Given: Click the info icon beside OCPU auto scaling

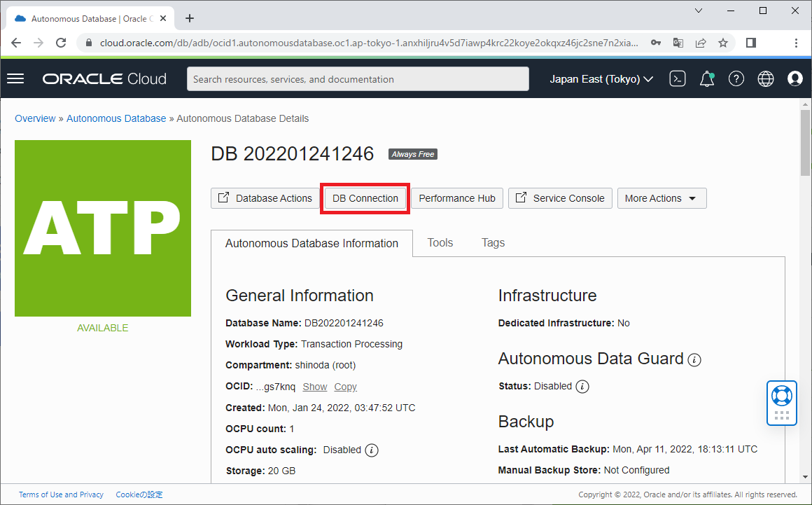Looking at the screenshot, I should click(371, 450).
